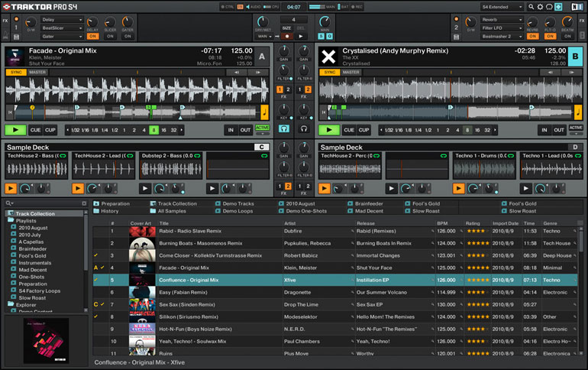Click the headphone cue icon for Deck A
588x370 pixels.
[x=284, y=129]
